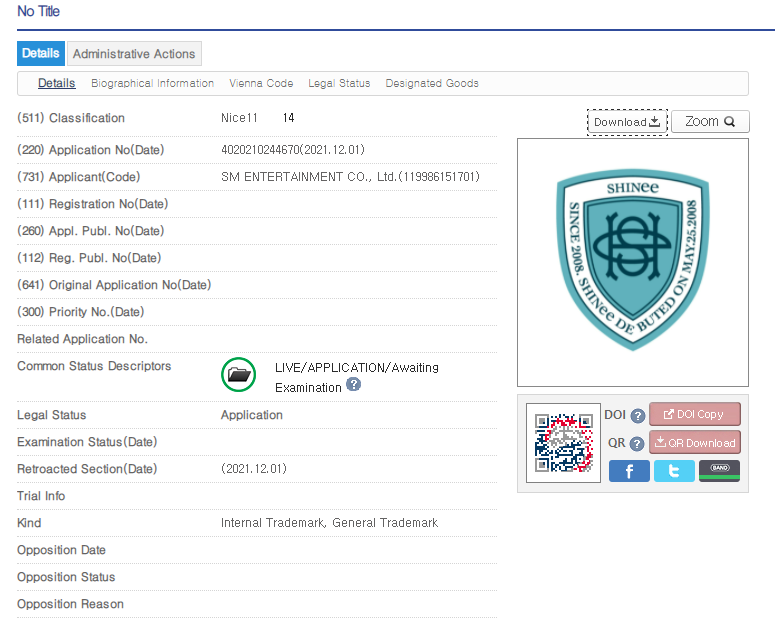This screenshot has width=775, height=637.
Task: Select the (220) Application No(Date) label
Action: pos(90,150)
